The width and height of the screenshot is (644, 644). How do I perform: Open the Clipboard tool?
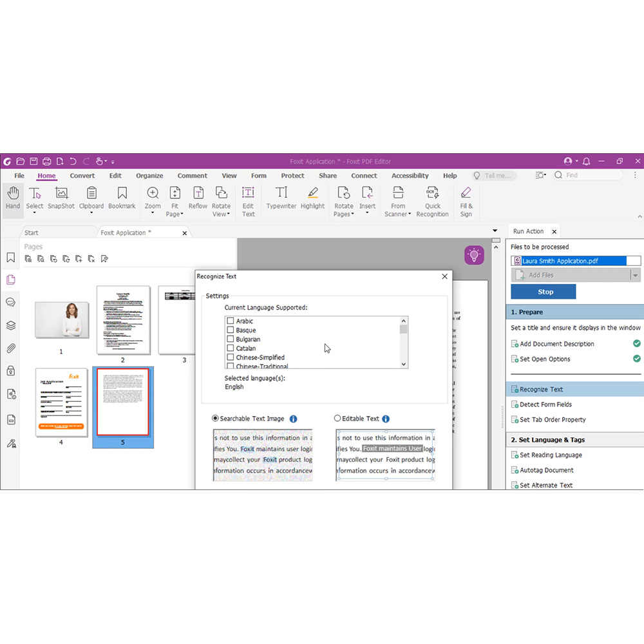point(91,200)
